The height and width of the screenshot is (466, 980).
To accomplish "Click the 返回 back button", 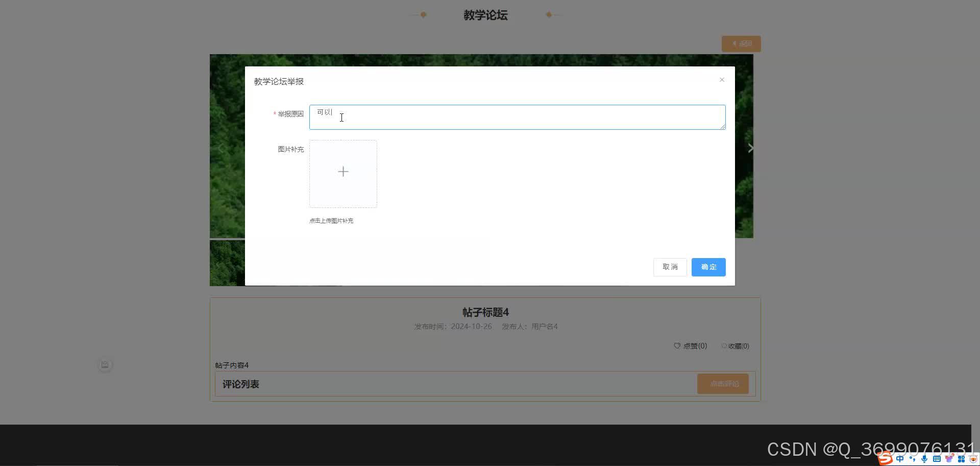I will tap(741, 43).
